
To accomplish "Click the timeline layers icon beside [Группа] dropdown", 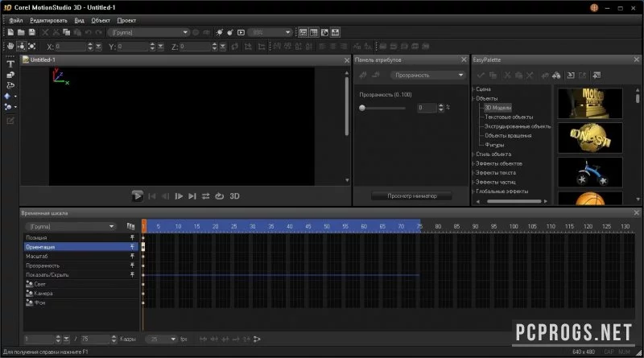I will click(130, 227).
